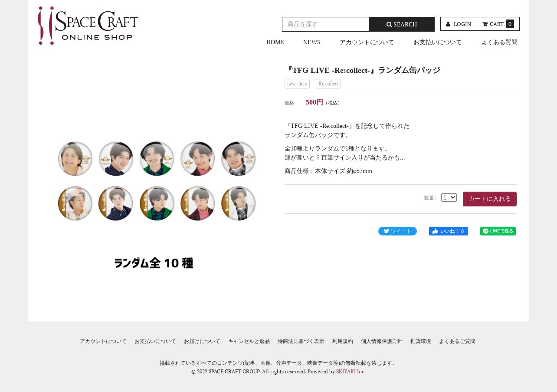Open アカウントについて in top navigation
The image size is (557, 392).
[367, 42]
